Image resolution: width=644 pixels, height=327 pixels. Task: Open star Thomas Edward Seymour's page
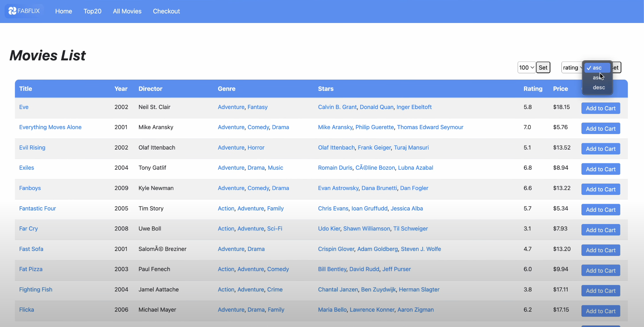click(430, 127)
